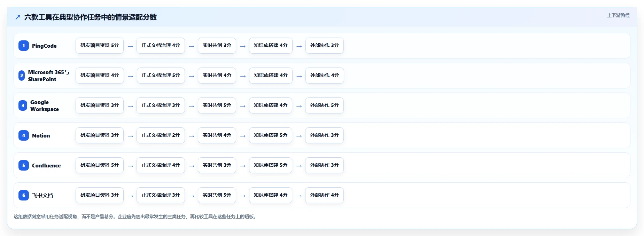Select Microsoft 365's 实时共创 4分 chip
644x236 pixels.
(x=217, y=76)
